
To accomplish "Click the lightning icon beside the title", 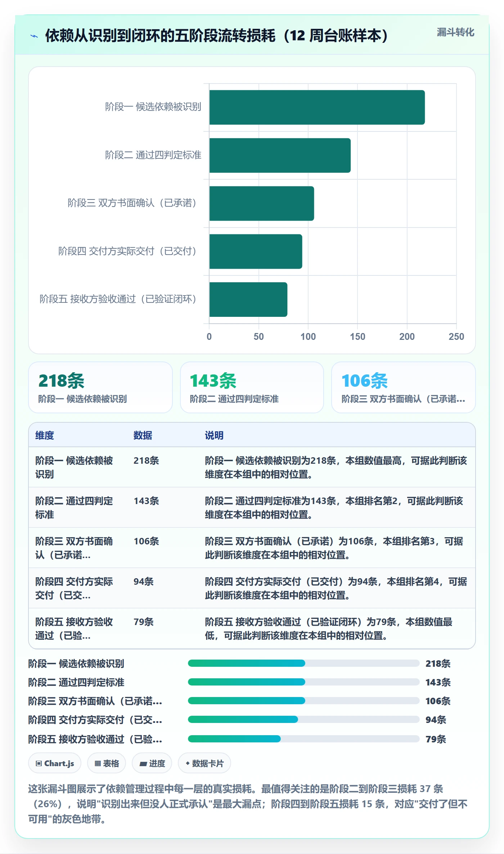I will tap(34, 36).
